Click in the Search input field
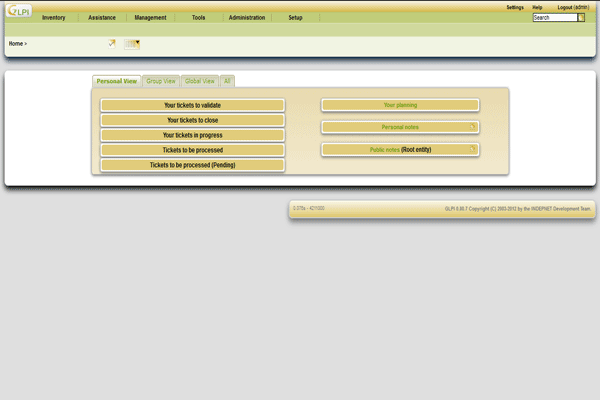Viewport: 600px width, 400px height. (x=554, y=18)
